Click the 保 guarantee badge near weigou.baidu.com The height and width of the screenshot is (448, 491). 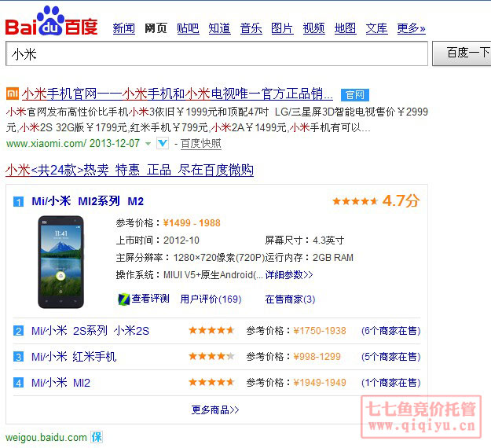pos(97,437)
